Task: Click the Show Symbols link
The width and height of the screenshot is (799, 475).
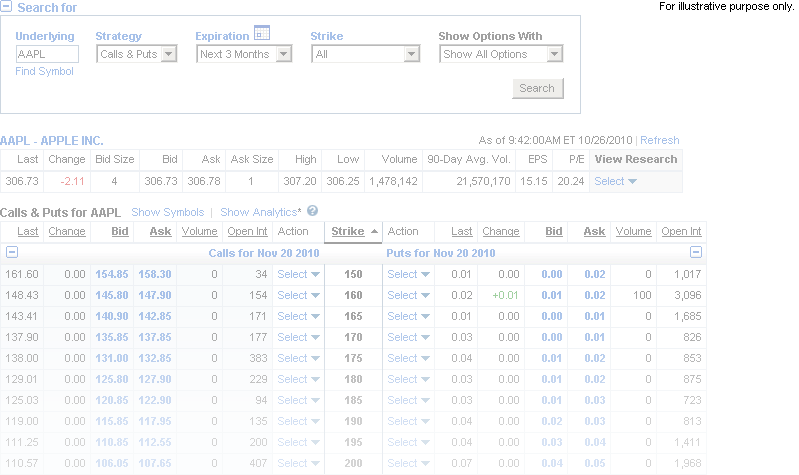Action: click(167, 212)
